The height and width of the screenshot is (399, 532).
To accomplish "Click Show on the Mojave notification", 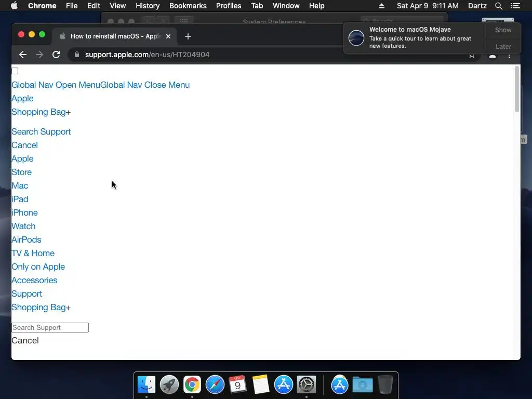I will click(x=503, y=30).
